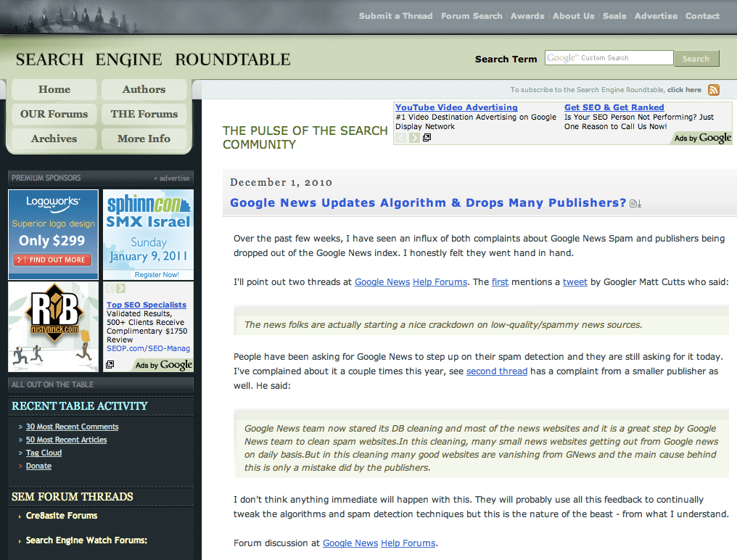Open the Logoworks sponsor ad
This screenshot has width=737, height=560.
point(53,234)
